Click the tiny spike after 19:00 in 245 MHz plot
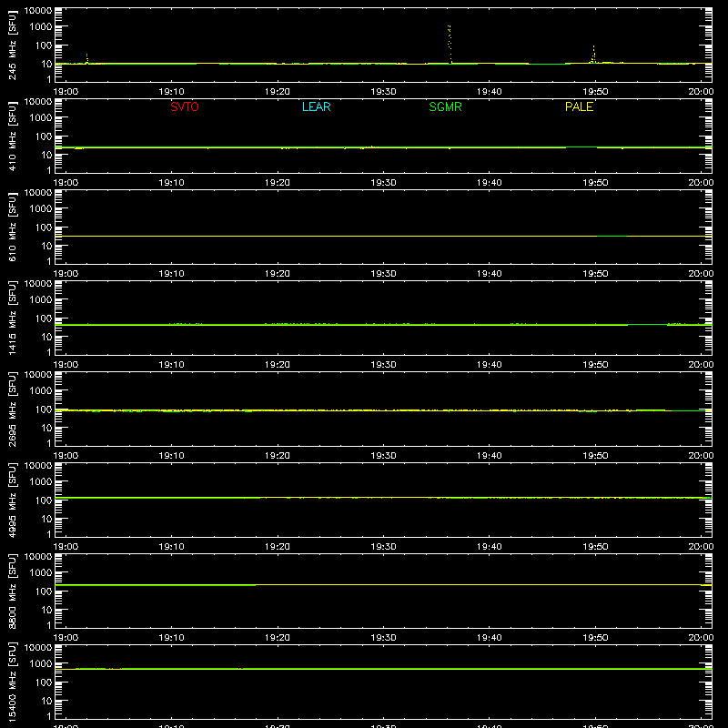 point(86,58)
